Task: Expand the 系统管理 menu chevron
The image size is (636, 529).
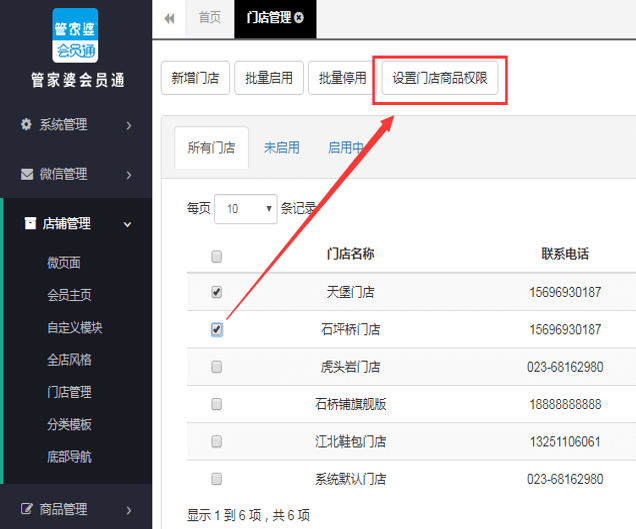Action: 129,125
